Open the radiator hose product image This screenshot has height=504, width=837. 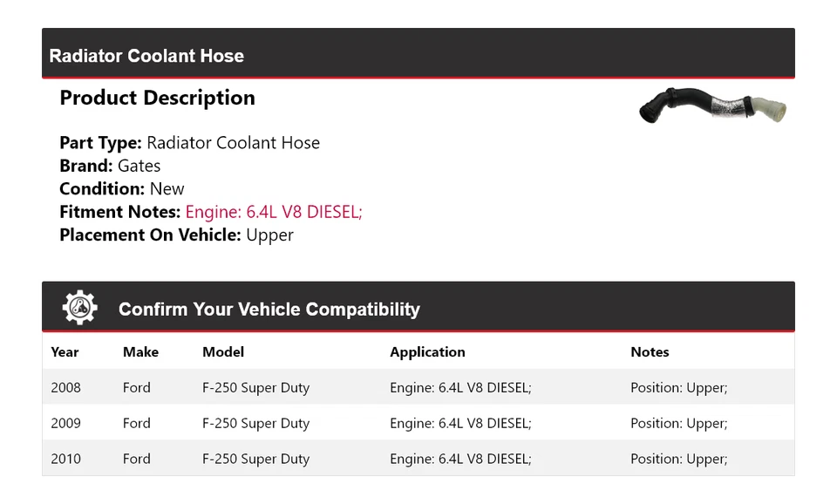(712, 106)
